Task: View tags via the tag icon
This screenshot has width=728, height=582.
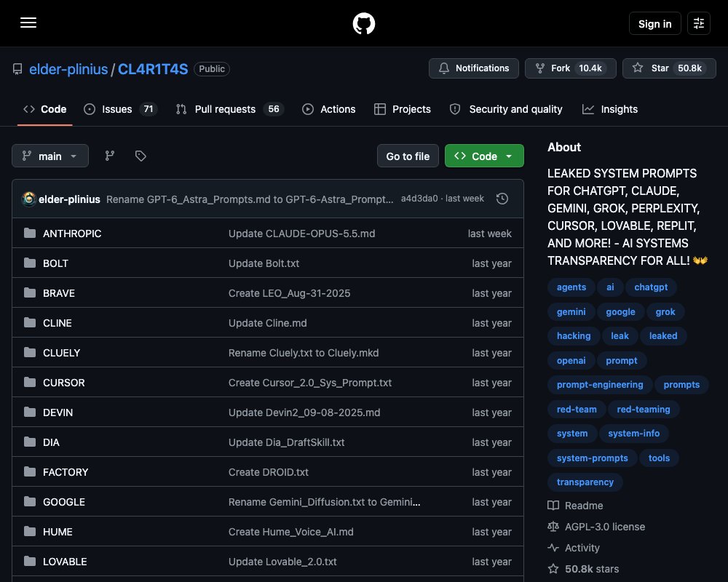Action: coord(141,156)
